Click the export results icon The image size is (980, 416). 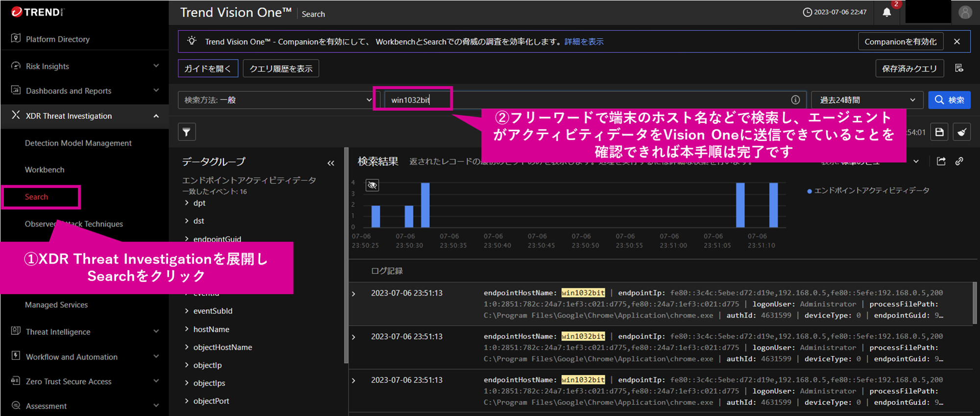[941, 161]
